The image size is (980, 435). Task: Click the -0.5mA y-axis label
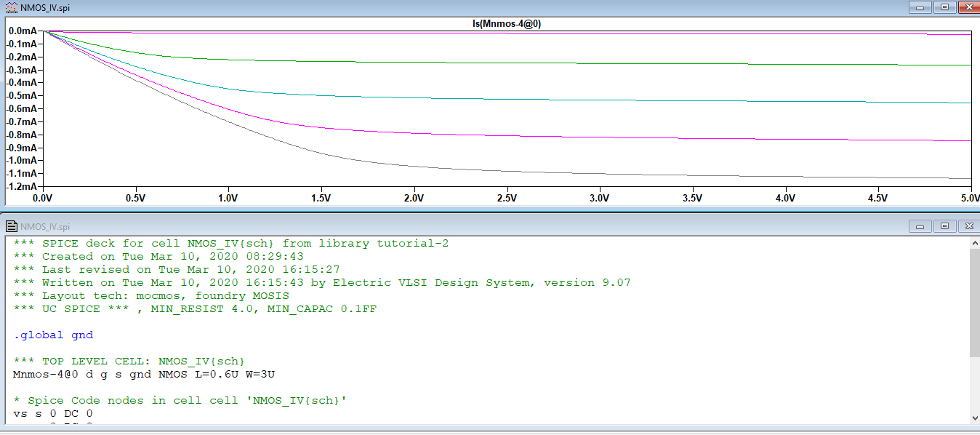click(x=20, y=96)
